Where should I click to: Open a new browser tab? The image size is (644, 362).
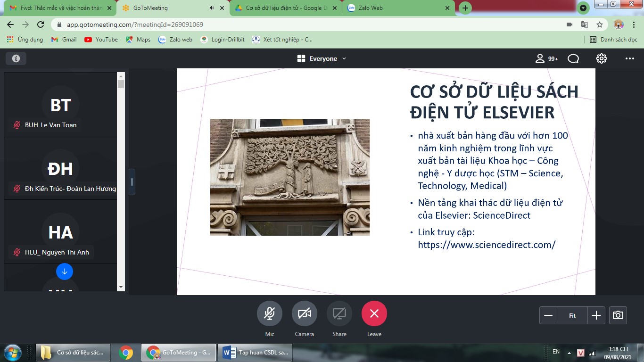[465, 8]
